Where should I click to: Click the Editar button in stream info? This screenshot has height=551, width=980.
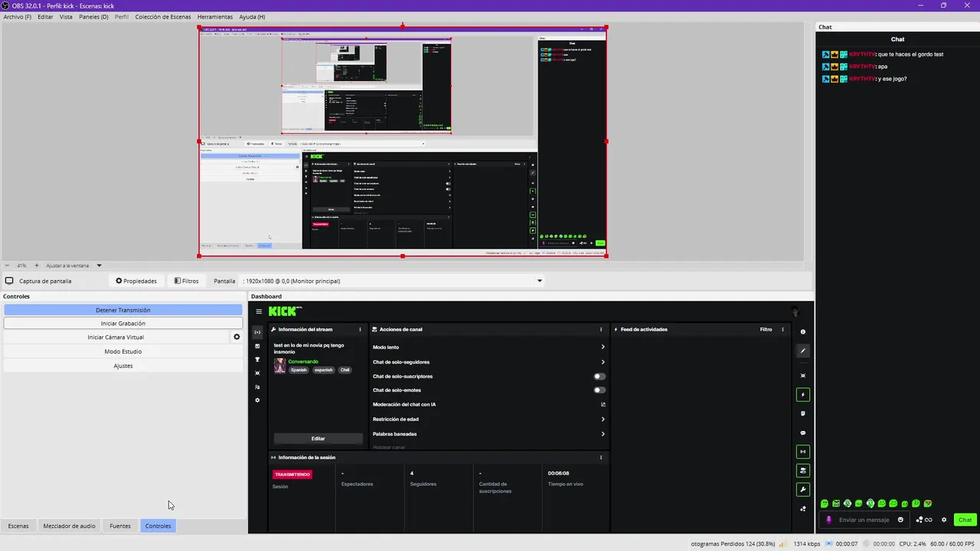(x=318, y=439)
